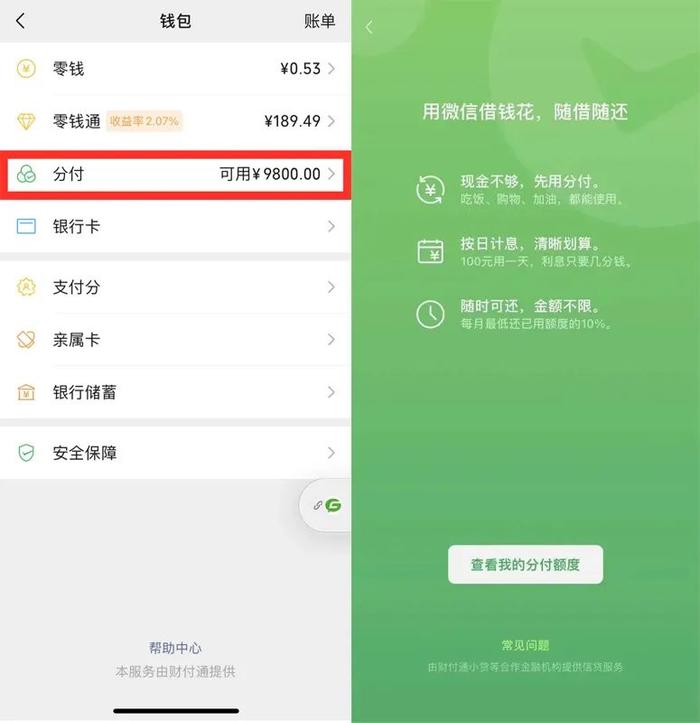Open the 银行卡 row chevron
This screenshot has width=700, height=723.
click(x=332, y=226)
